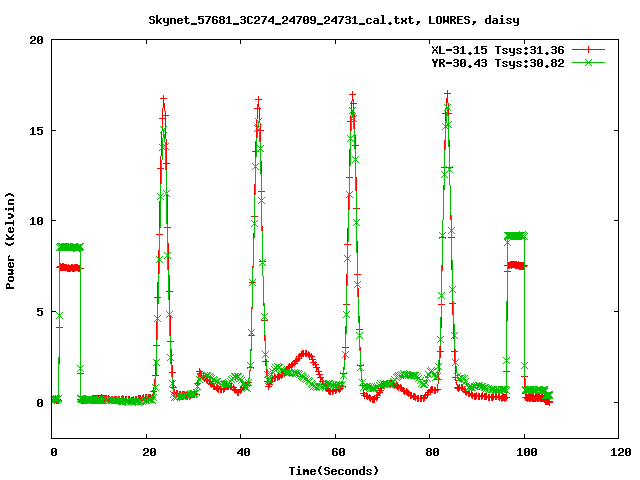Click the y-axis tick label 15
Image resolution: width=640 pixels, height=480 pixels.
click(36, 131)
